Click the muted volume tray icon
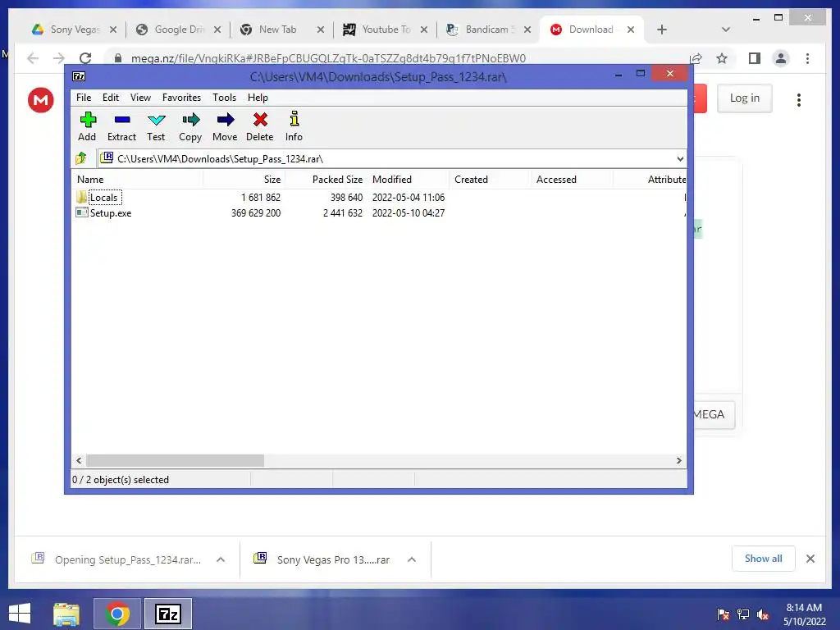Viewport: 840px width, 630px height. pos(763,614)
